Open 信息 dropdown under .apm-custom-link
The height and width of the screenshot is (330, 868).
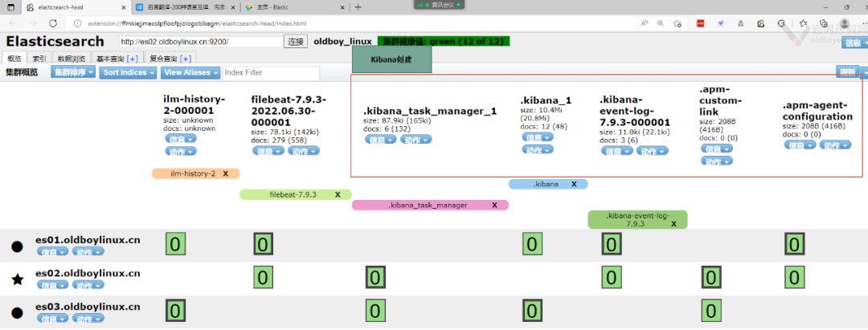coord(717,149)
